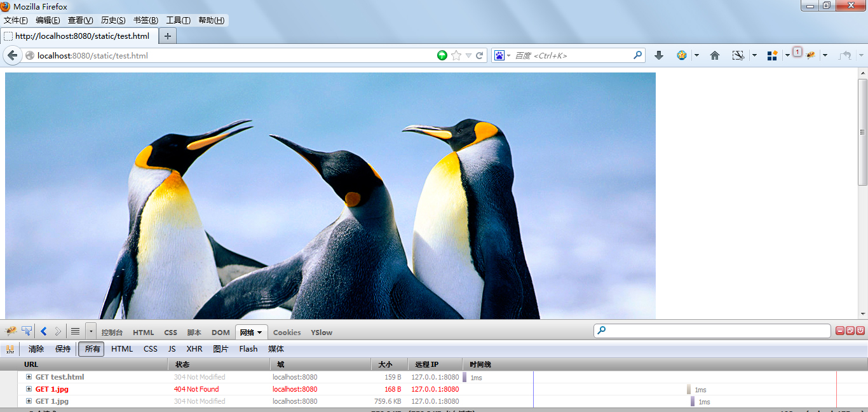Go to the home page icon
The image size is (868, 412).
715,55
